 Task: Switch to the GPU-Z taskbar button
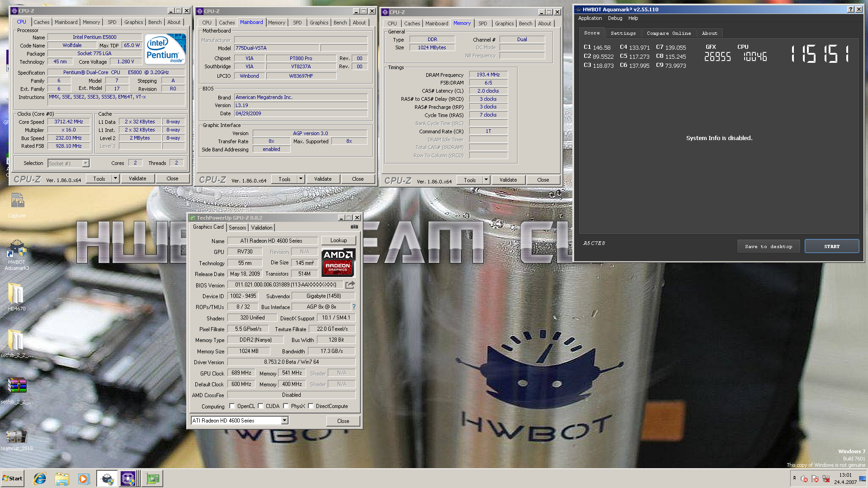pos(152,479)
